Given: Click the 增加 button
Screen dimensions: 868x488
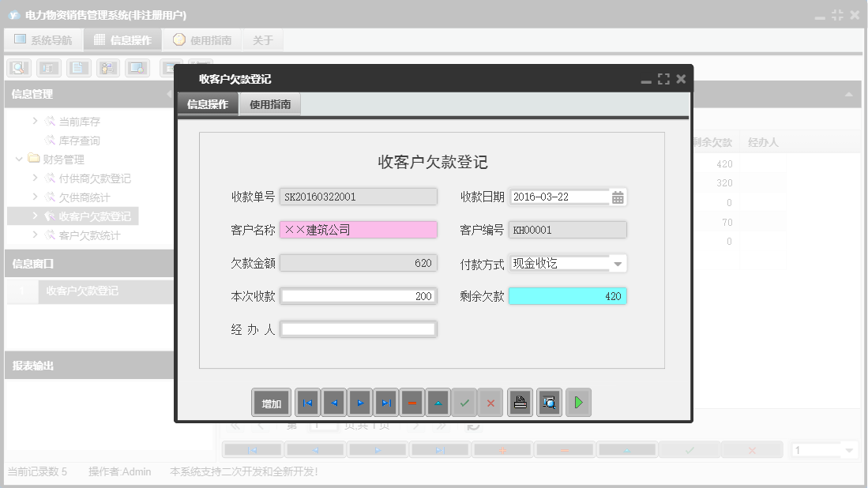Looking at the screenshot, I should pos(271,402).
